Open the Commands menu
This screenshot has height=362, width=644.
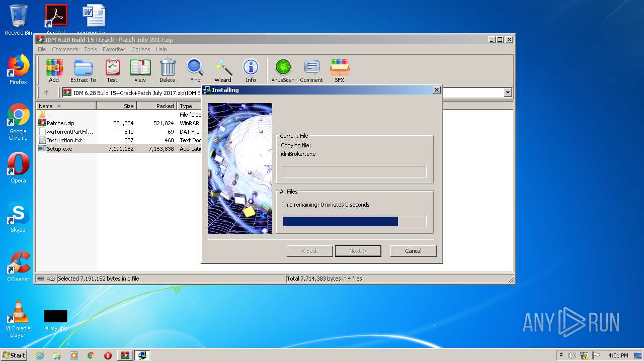pos(65,49)
